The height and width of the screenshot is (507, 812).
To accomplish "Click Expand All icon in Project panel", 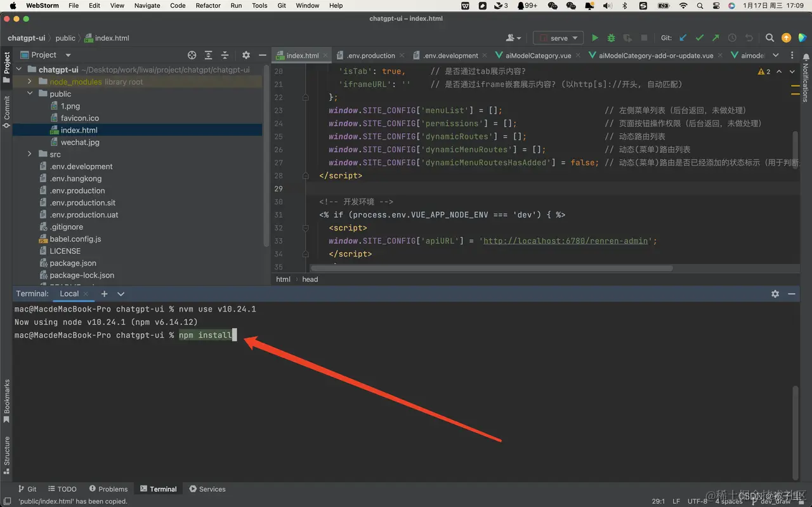I will click(209, 55).
